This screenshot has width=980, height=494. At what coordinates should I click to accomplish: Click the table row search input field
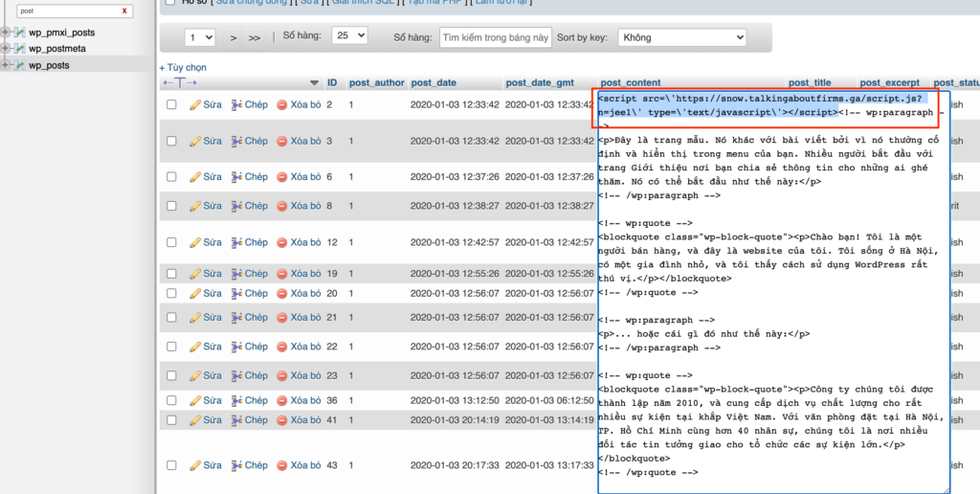[x=495, y=38]
